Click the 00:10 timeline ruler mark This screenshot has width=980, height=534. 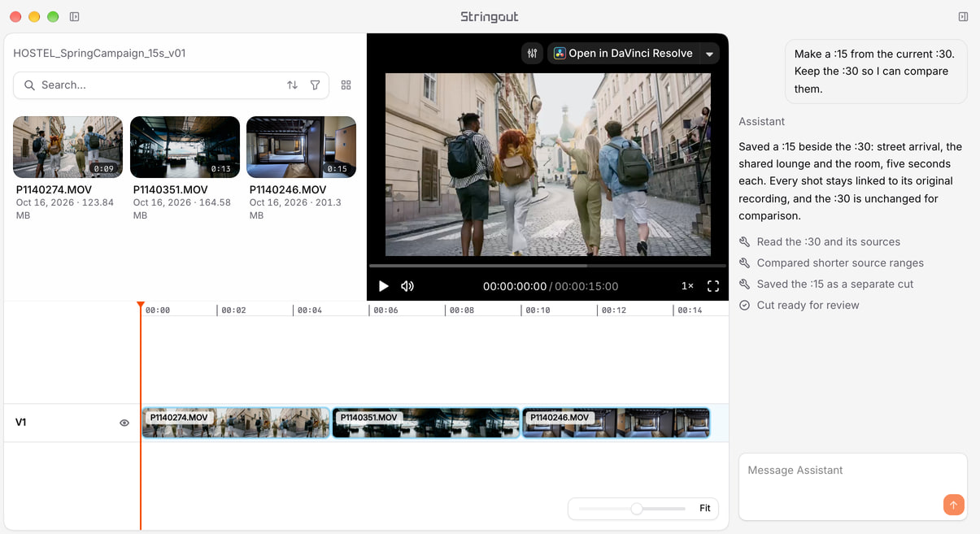coord(538,310)
